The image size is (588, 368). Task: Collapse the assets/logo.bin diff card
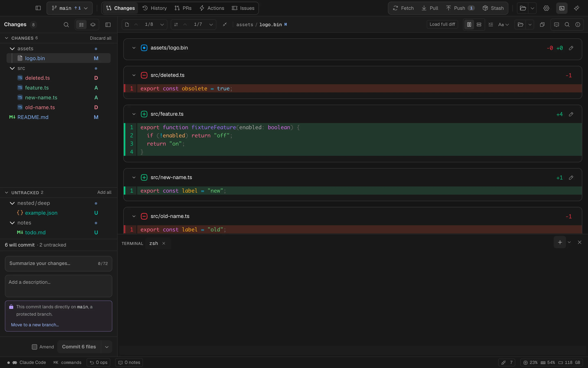[x=134, y=48]
